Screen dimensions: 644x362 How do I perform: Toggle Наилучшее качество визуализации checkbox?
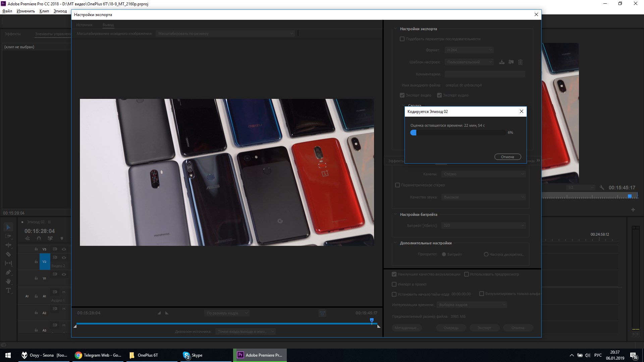point(394,274)
